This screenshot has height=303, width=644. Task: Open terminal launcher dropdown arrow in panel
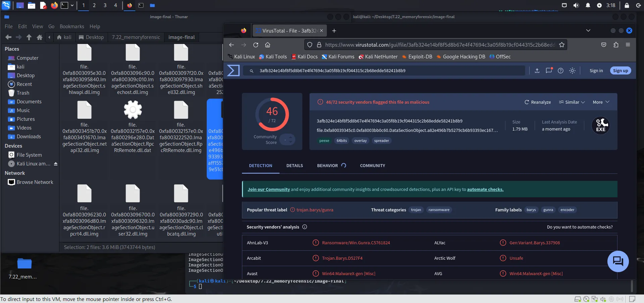point(72,5)
